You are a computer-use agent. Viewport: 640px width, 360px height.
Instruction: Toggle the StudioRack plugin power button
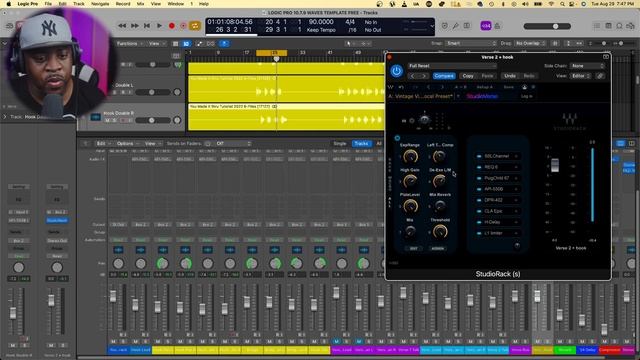click(396, 71)
